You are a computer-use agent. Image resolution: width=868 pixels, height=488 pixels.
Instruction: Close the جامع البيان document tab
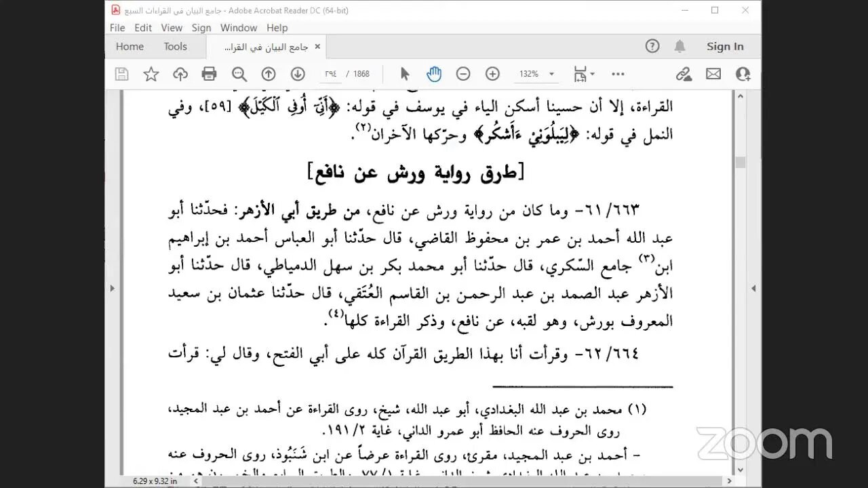pyautogui.click(x=317, y=47)
